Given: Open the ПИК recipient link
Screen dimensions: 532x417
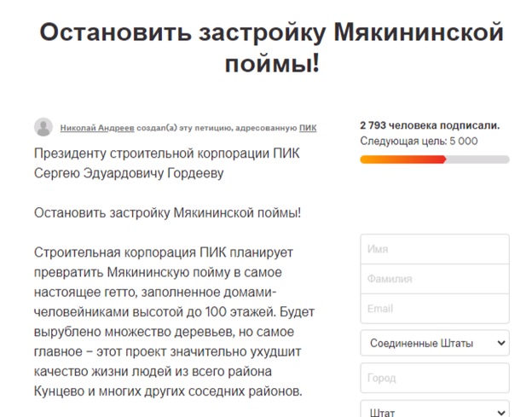Looking at the screenshot, I should click(x=308, y=128).
